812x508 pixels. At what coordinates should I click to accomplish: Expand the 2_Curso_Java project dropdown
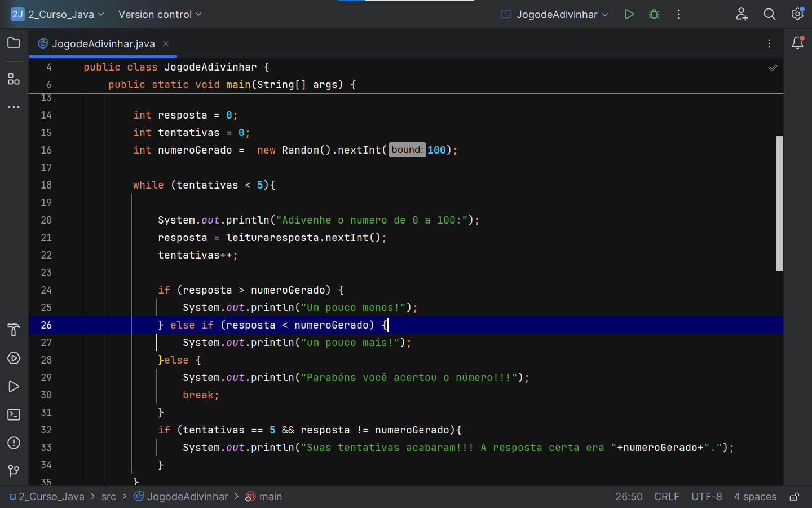(x=58, y=14)
